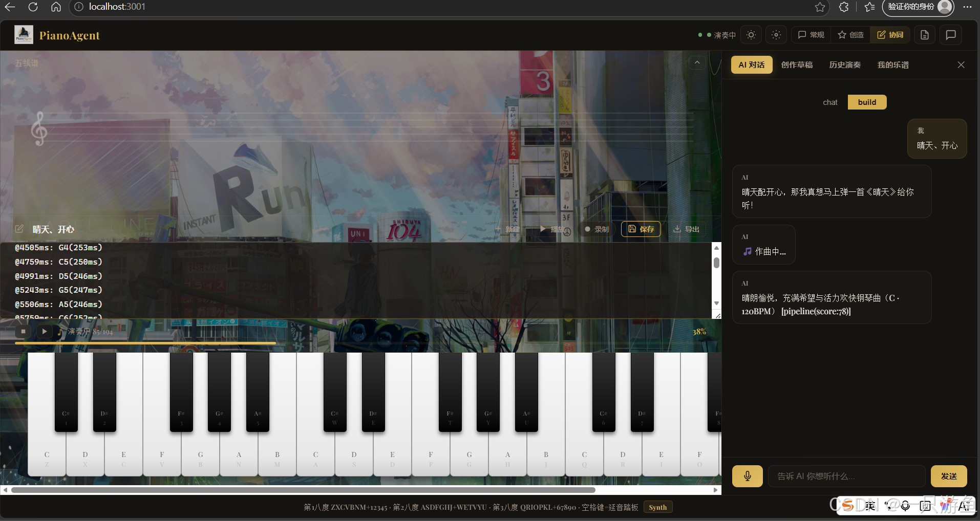The image size is (980, 521).
Task: Open the AI 对话 tab
Action: (x=752, y=65)
